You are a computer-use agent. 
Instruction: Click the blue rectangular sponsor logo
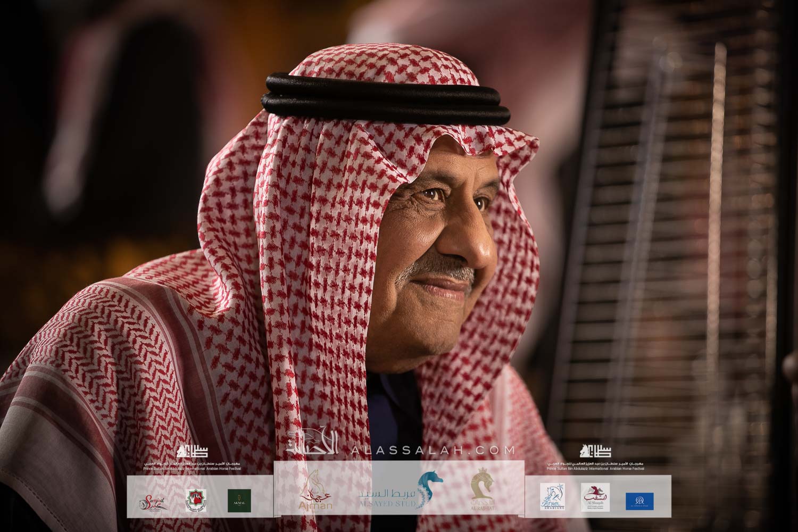(640, 501)
